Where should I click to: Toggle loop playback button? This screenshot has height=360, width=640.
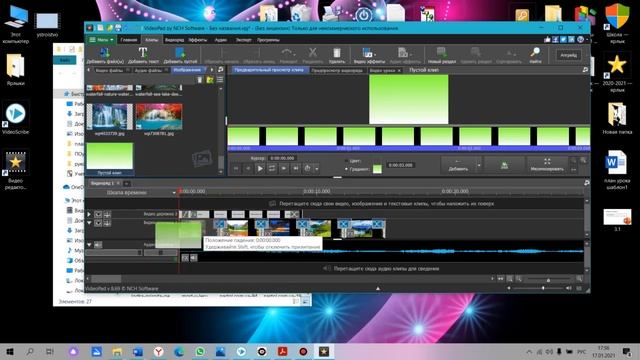coord(272,168)
